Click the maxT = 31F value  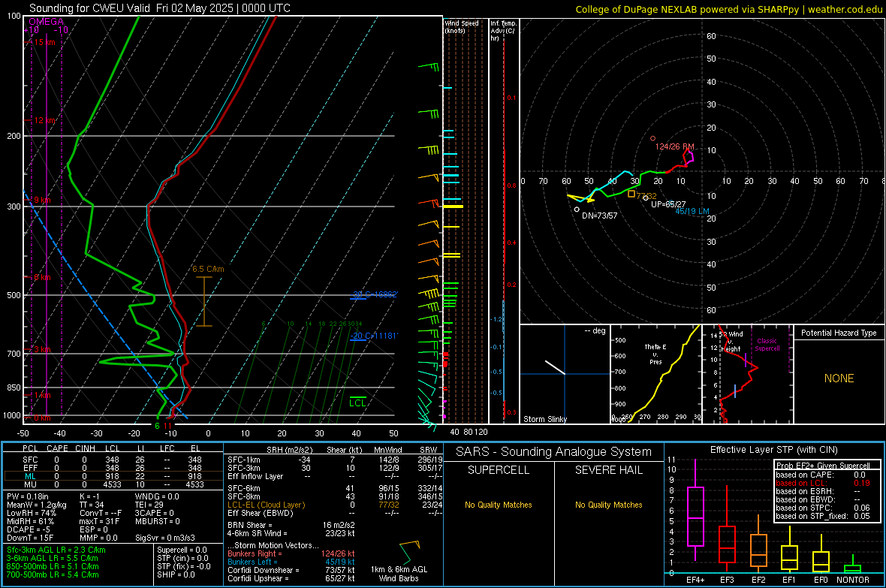[x=99, y=521]
